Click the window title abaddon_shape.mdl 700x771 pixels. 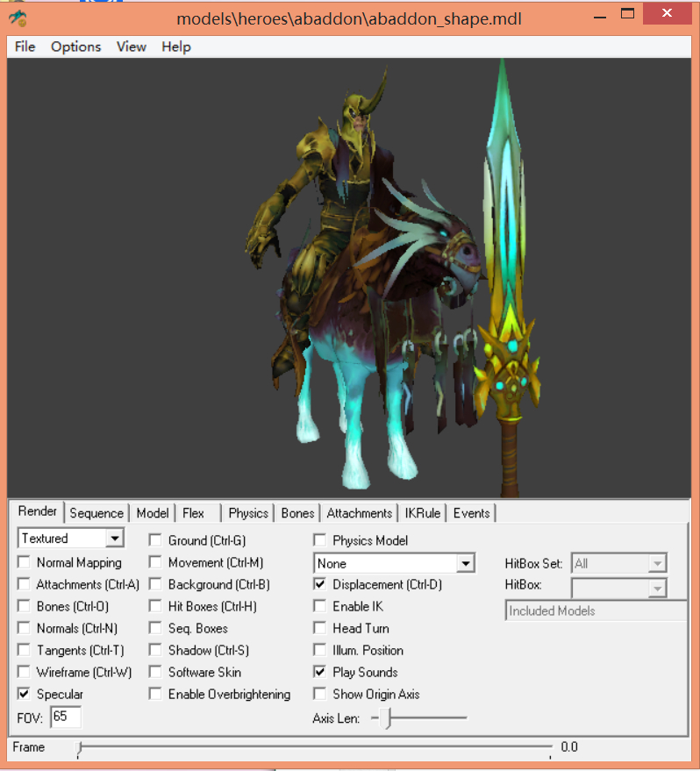tap(349, 18)
